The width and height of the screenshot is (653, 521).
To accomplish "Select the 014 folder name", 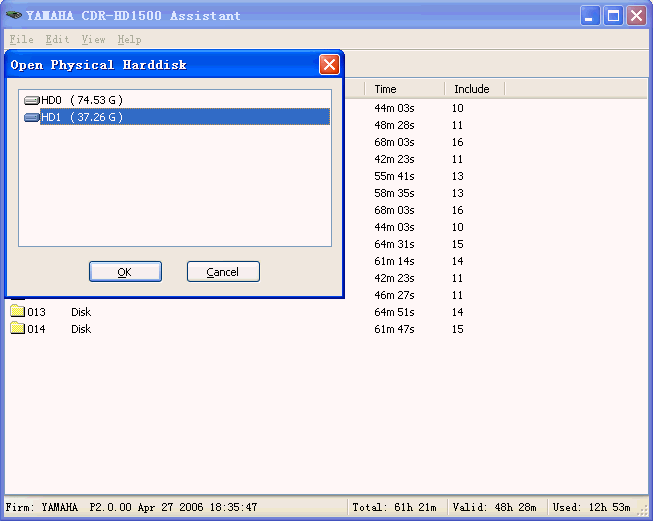I will click(x=36, y=329).
